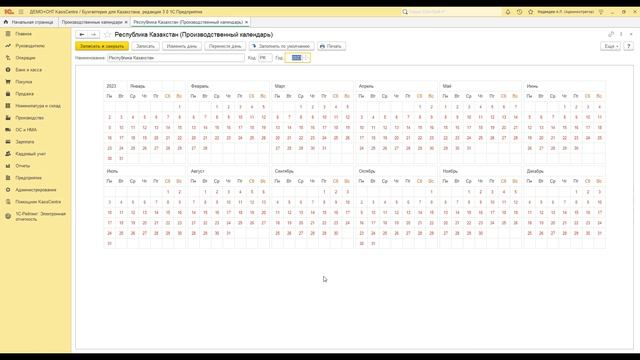The height and width of the screenshot is (360, 640).
Task: Switch to Начальная страница tab
Action: (29, 22)
